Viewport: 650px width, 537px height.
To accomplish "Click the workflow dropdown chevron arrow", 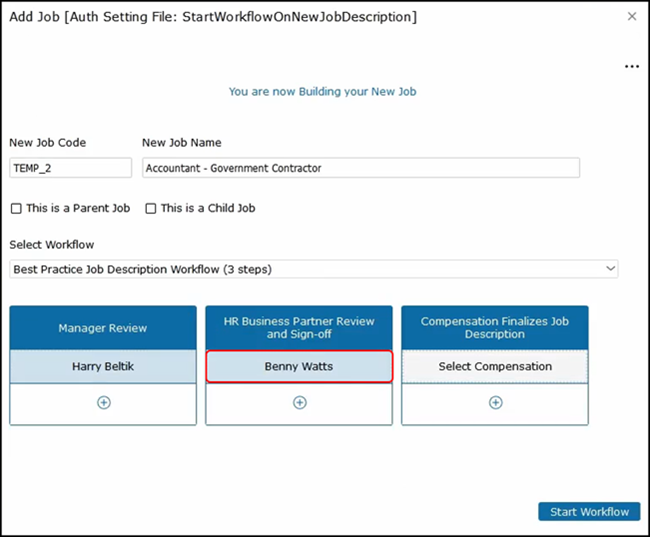I will pyautogui.click(x=610, y=269).
